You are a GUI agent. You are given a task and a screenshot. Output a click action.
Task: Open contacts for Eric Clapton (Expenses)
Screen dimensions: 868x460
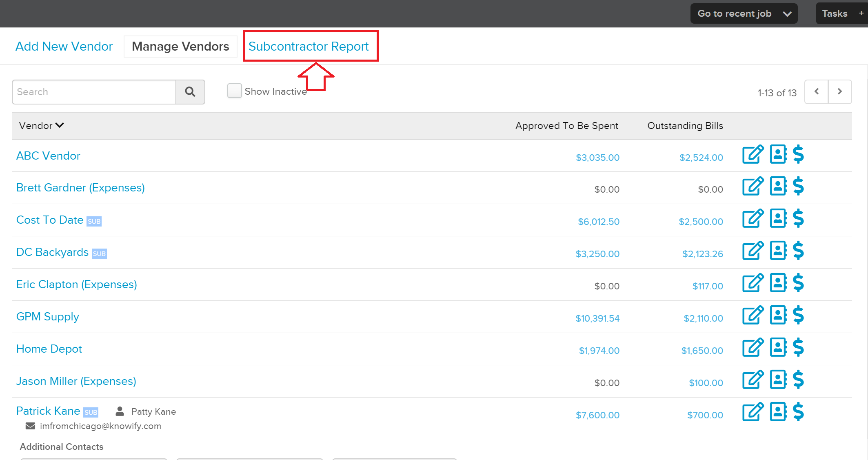click(x=778, y=282)
